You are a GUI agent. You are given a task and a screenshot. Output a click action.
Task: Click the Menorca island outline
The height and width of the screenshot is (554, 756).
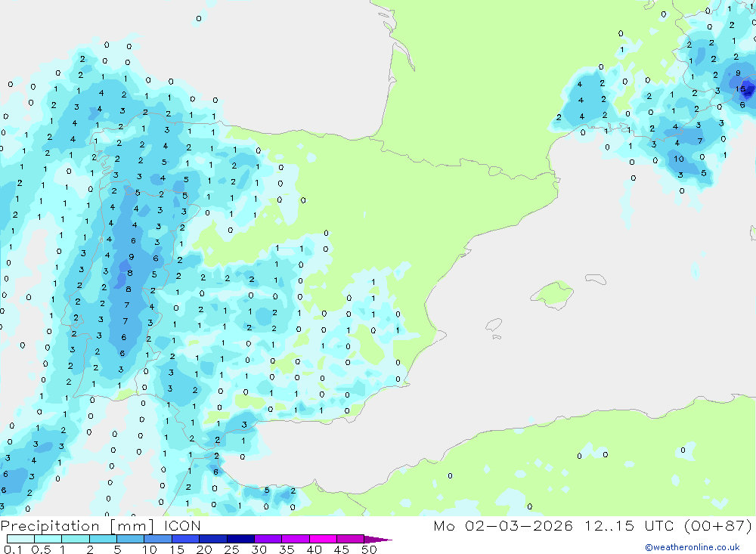pyautogui.click(x=596, y=279)
